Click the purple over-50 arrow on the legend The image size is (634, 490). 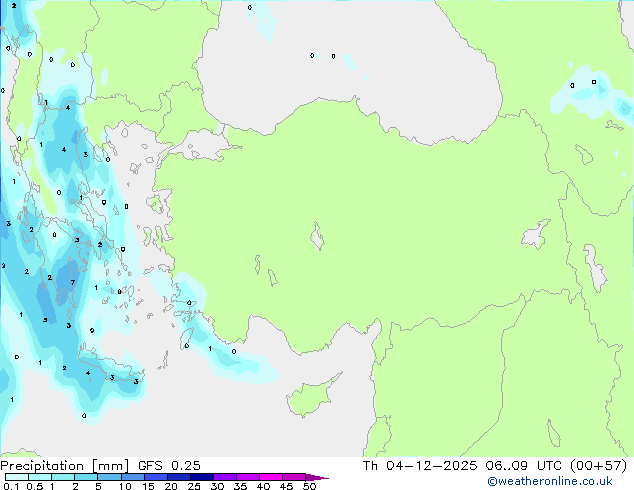(x=317, y=477)
